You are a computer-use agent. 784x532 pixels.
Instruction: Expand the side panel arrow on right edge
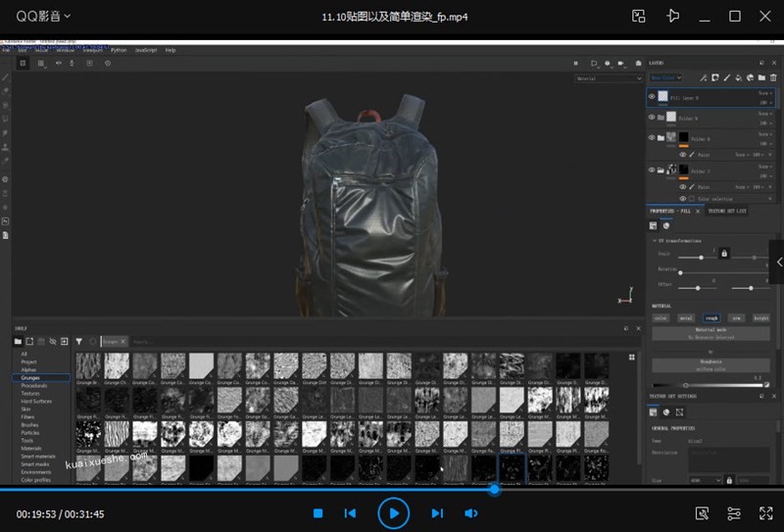(778, 262)
